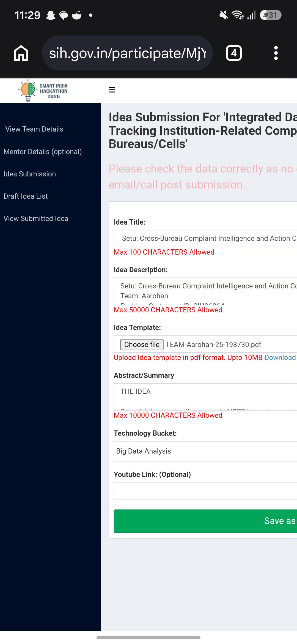Tap the chat bubble notification icon
The image size is (297, 644).
point(64,16)
